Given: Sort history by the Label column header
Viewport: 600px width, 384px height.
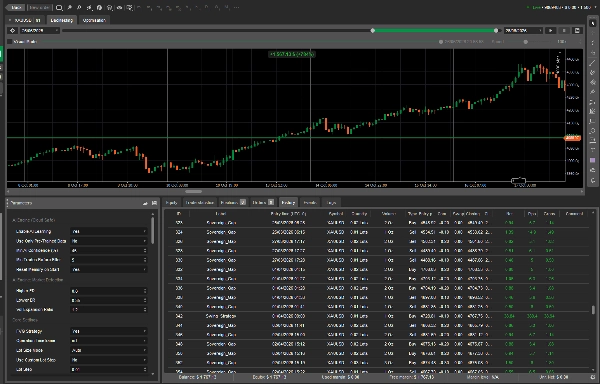Looking at the screenshot, I should pos(221,214).
